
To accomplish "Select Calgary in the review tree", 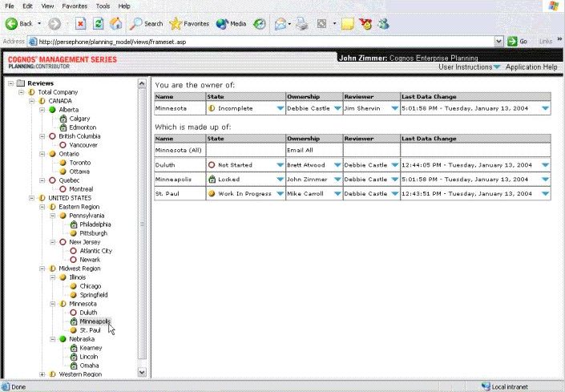I will (79, 119).
